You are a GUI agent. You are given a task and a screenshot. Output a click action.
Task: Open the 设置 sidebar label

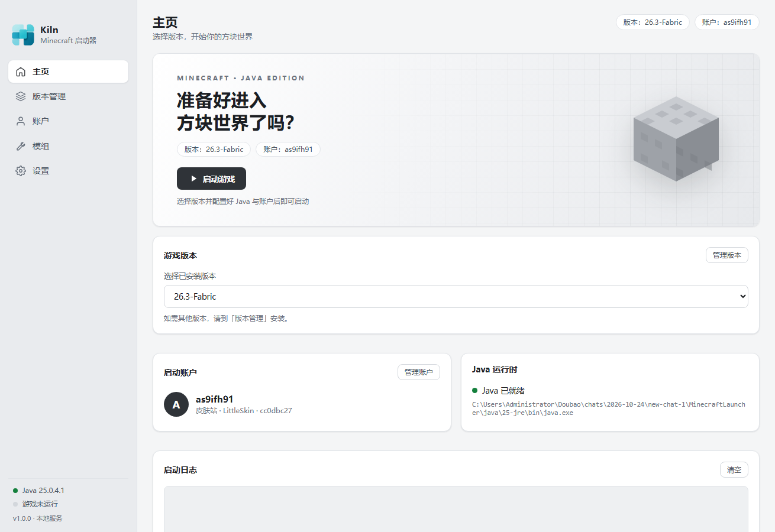(x=41, y=171)
